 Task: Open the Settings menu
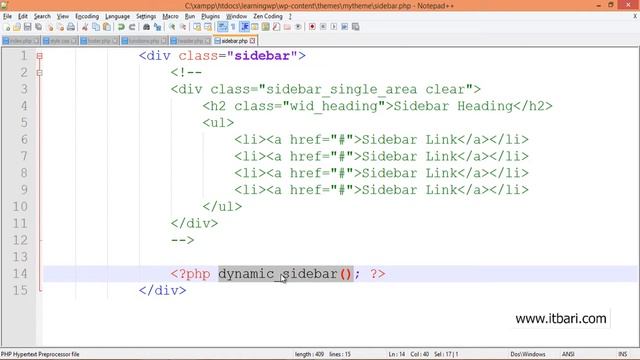pos(146,16)
